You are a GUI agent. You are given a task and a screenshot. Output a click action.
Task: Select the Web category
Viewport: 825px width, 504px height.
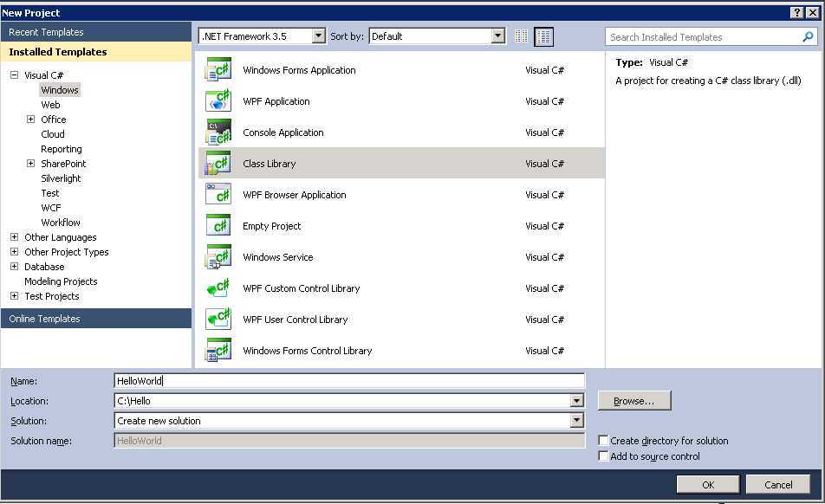[50, 105]
